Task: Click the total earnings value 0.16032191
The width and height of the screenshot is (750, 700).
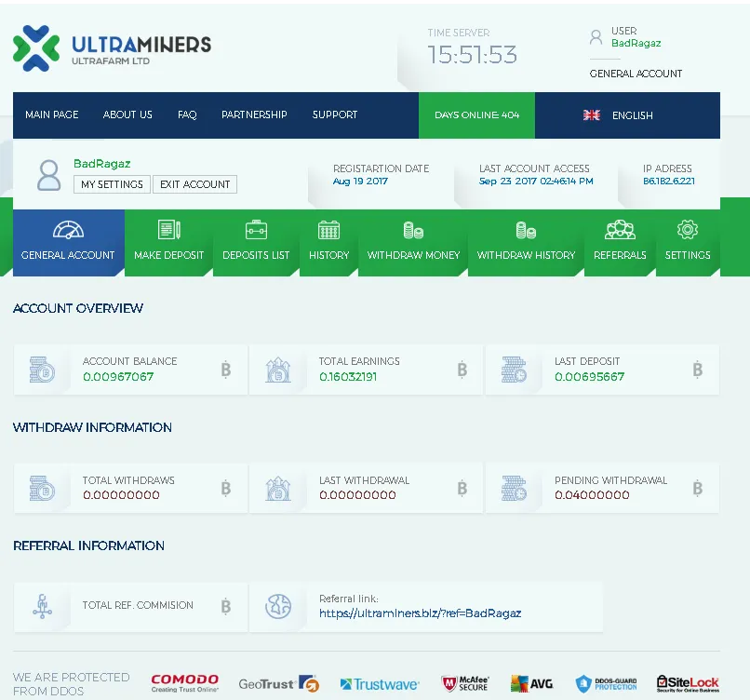Action: coord(348,377)
